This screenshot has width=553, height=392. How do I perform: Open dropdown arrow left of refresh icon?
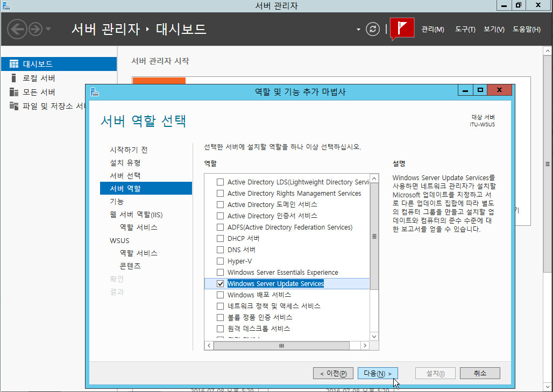click(359, 30)
